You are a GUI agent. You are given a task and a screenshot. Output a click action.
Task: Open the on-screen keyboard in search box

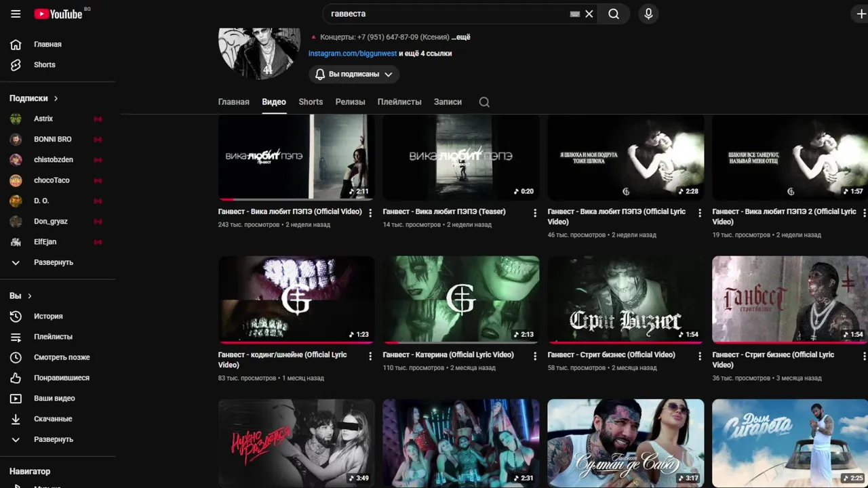[x=575, y=14]
